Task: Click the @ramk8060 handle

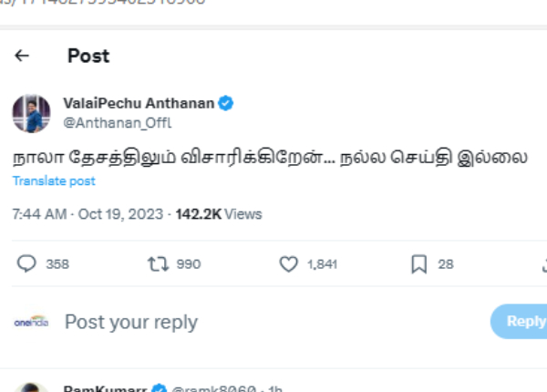Action: point(213,387)
